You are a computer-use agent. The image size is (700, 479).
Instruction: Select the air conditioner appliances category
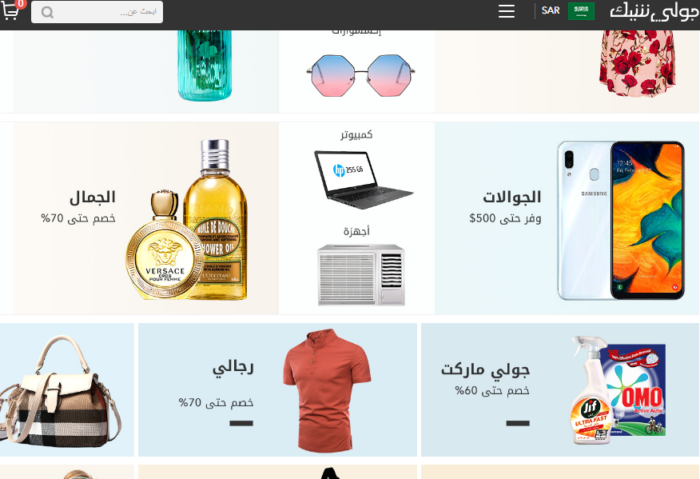pos(361,275)
